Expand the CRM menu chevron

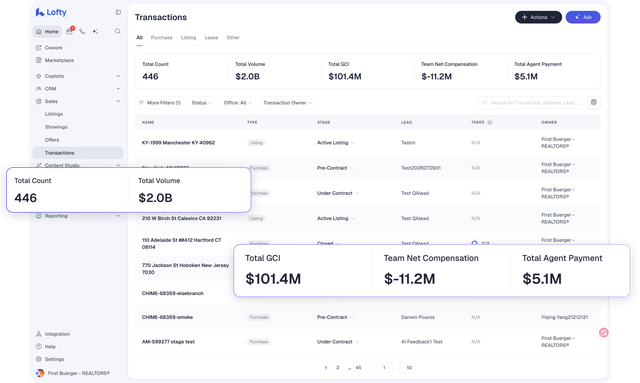click(118, 89)
